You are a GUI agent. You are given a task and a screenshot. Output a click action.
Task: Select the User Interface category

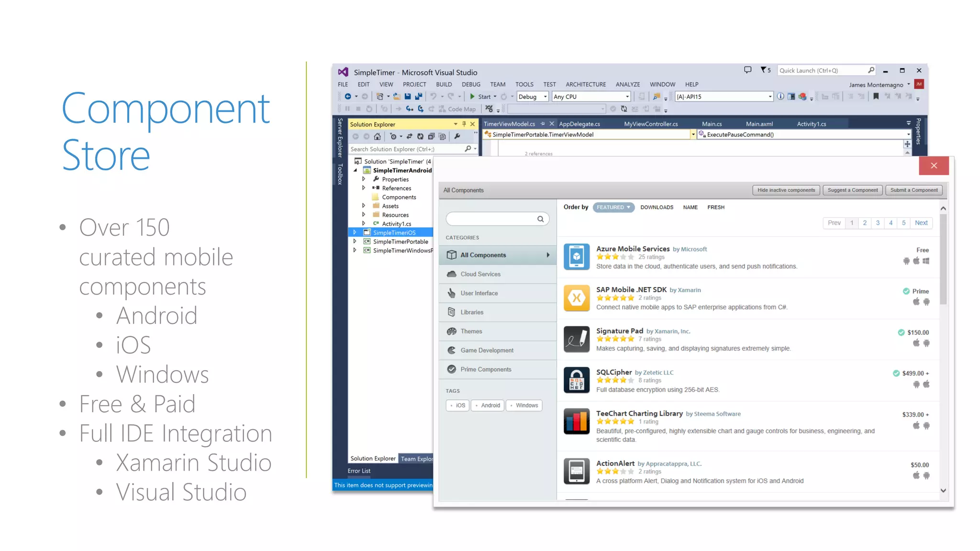[x=498, y=293]
